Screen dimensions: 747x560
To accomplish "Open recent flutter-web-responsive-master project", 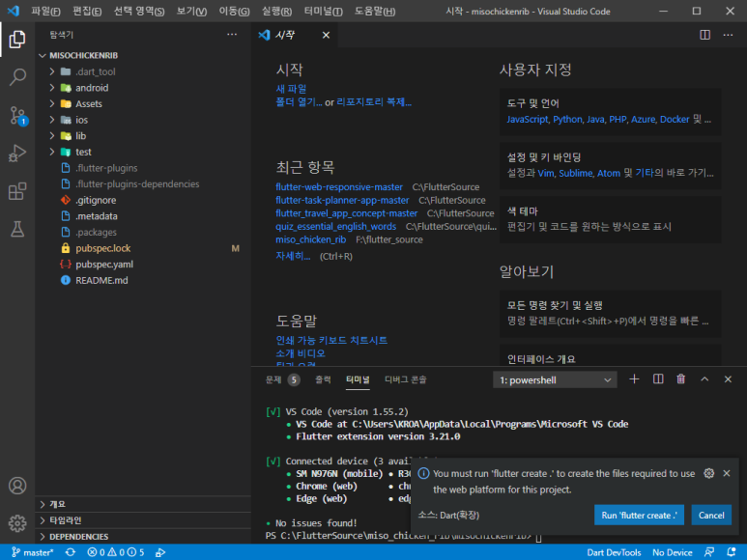I will pos(339,187).
